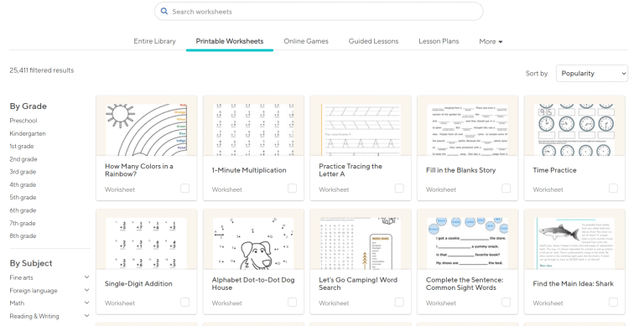The height and width of the screenshot is (326, 644).
Task: Open the Entire Library tab
Action: point(154,41)
